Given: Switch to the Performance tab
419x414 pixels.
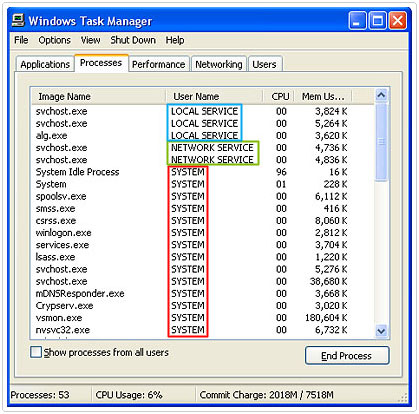Looking at the screenshot, I should (x=159, y=64).
